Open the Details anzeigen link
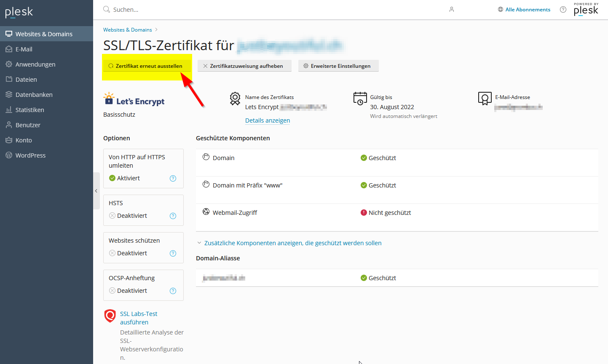Viewport: 608px width, 364px height. [x=268, y=120]
